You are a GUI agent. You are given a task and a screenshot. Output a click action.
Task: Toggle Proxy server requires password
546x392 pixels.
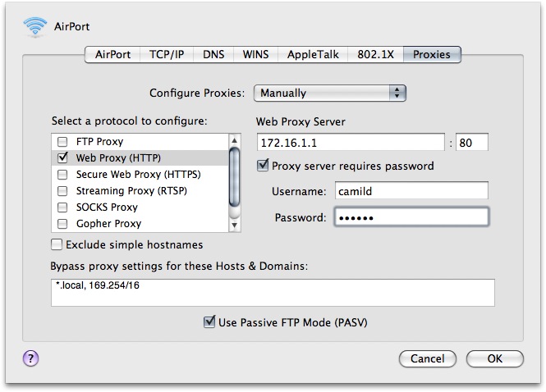[263, 166]
